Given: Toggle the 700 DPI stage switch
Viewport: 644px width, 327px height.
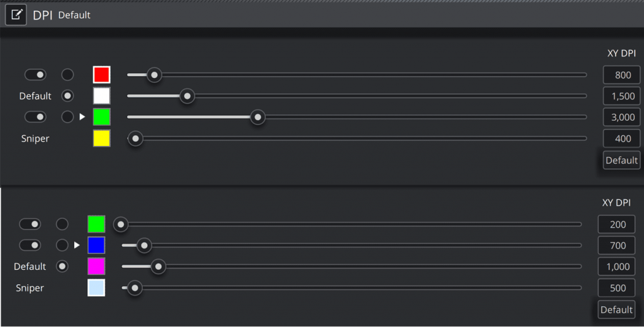Looking at the screenshot, I should point(30,245).
